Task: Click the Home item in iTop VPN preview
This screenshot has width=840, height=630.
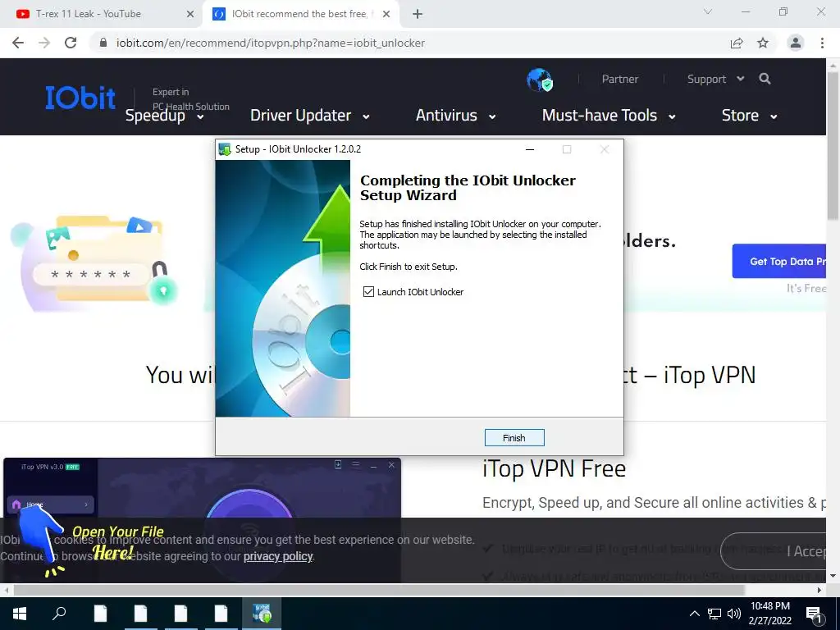Action: [x=51, y=504]
